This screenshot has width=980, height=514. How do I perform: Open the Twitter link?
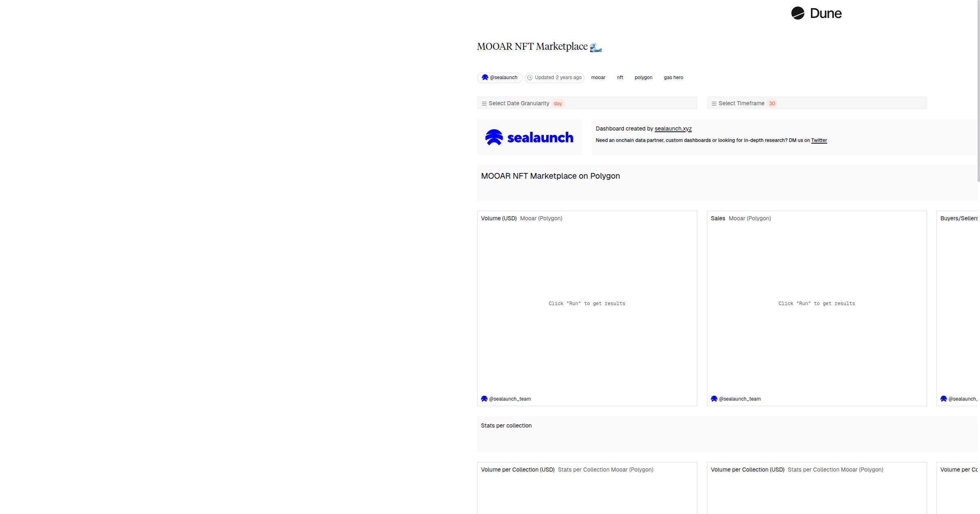pos(819,140)
